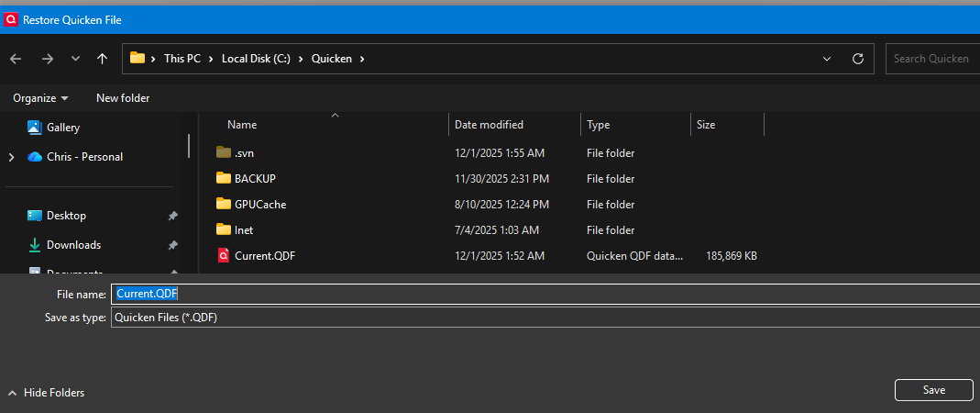The image size is (980, 413).
Task: Expand chevron after Quicken breadcrumb
Action: tap(362, 59)
